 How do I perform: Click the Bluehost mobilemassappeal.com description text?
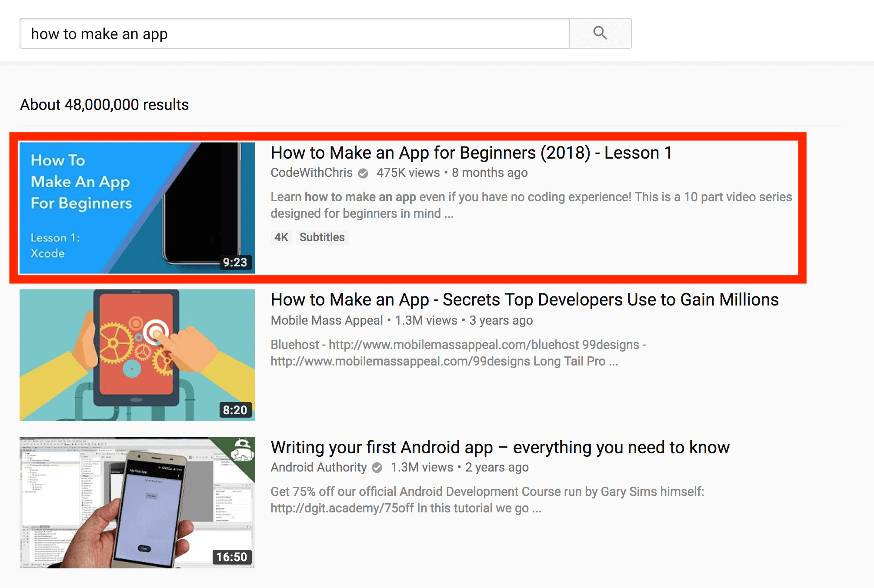pos(458,353)
